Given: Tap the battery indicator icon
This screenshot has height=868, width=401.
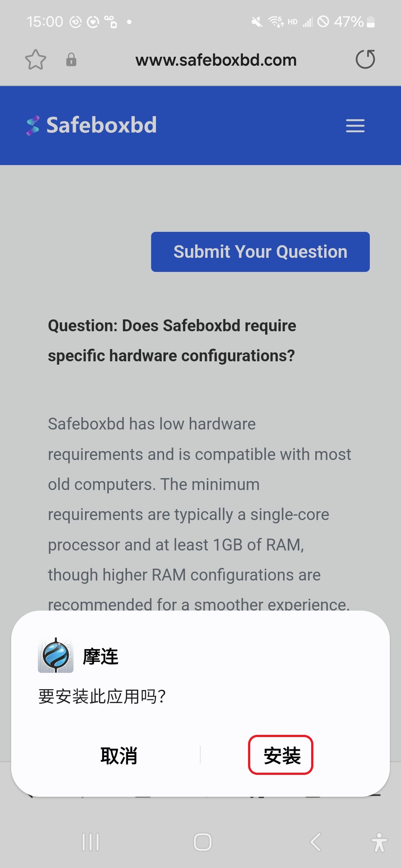Looking at the screenshot, I should [371, 22].
